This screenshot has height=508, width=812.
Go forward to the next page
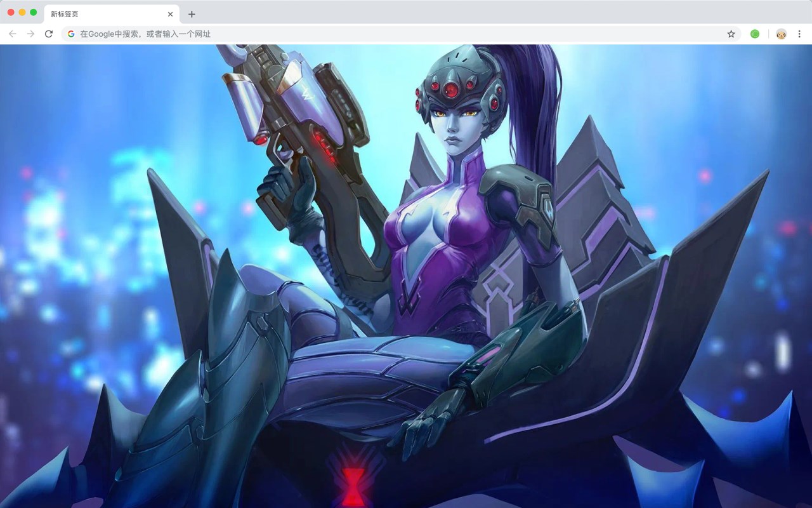pos(30,34)
